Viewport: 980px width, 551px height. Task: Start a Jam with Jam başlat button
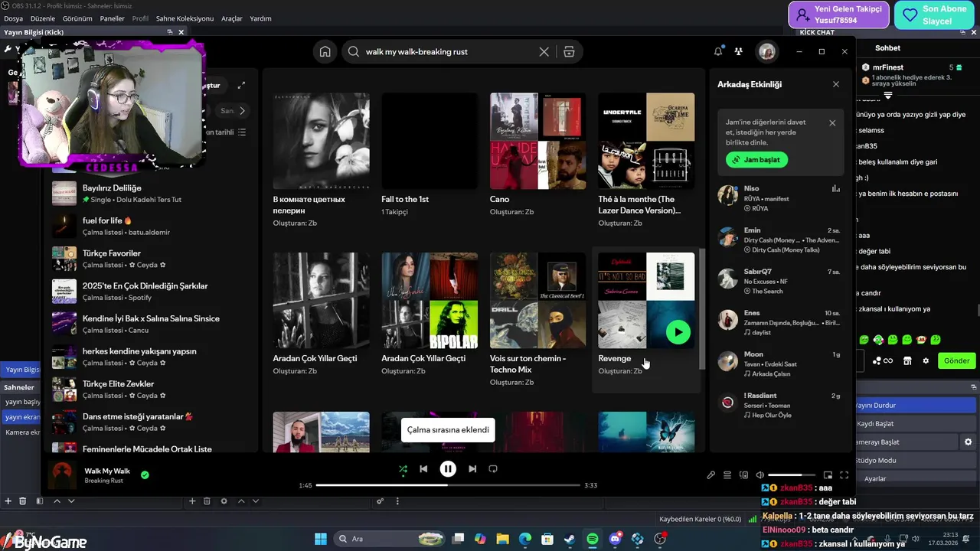pyautogui.click(x=756, y=160)
